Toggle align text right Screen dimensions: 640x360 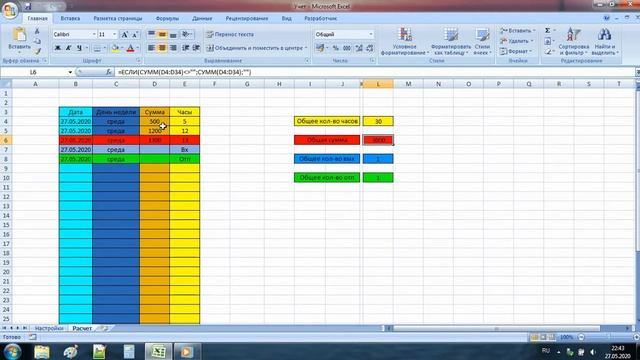click(x=173, y=48)
